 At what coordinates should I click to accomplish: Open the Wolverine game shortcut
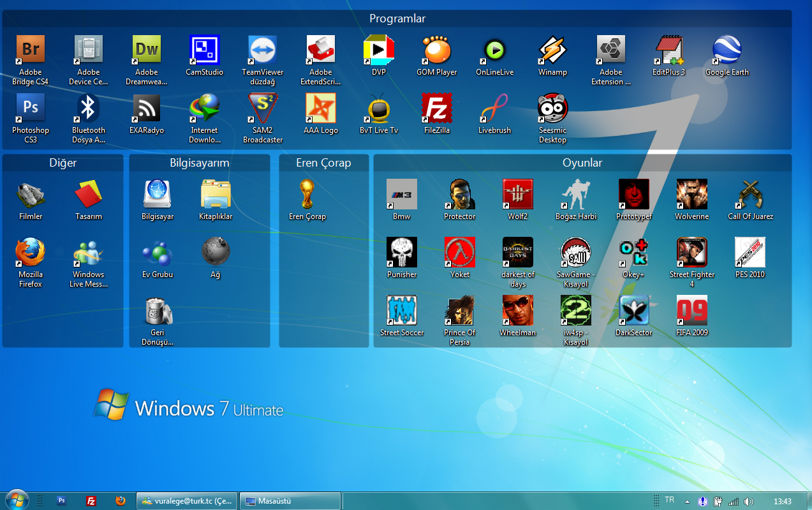(692, 194)
